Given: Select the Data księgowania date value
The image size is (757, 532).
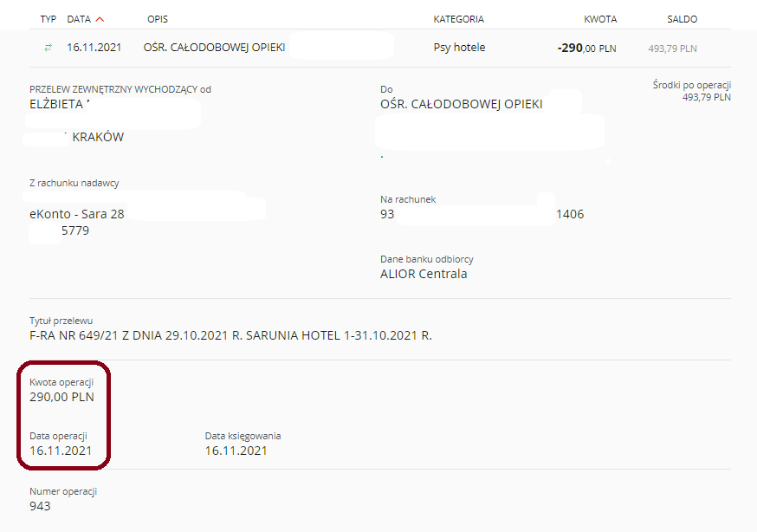Looking at the screenshot, I should (236, 451).
